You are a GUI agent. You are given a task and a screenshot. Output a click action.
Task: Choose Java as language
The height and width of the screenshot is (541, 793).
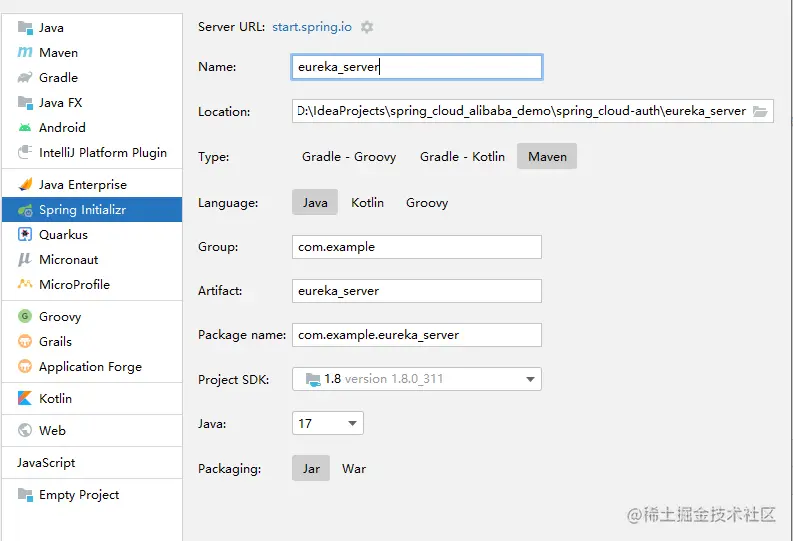tap(315, 202)
